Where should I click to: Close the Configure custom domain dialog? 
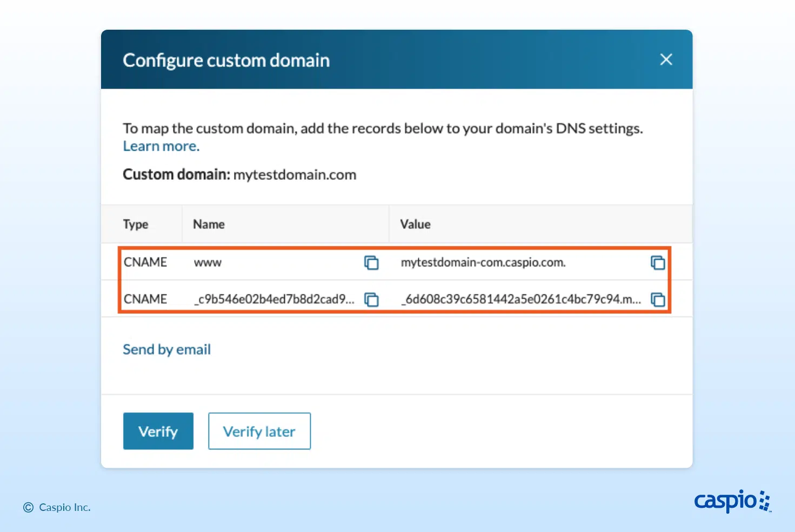tap(666, 59)
